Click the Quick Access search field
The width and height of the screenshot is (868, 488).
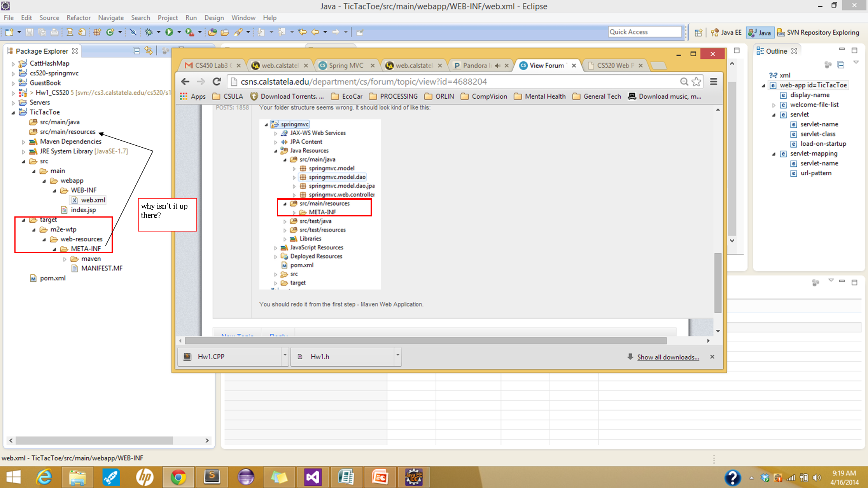644,32
